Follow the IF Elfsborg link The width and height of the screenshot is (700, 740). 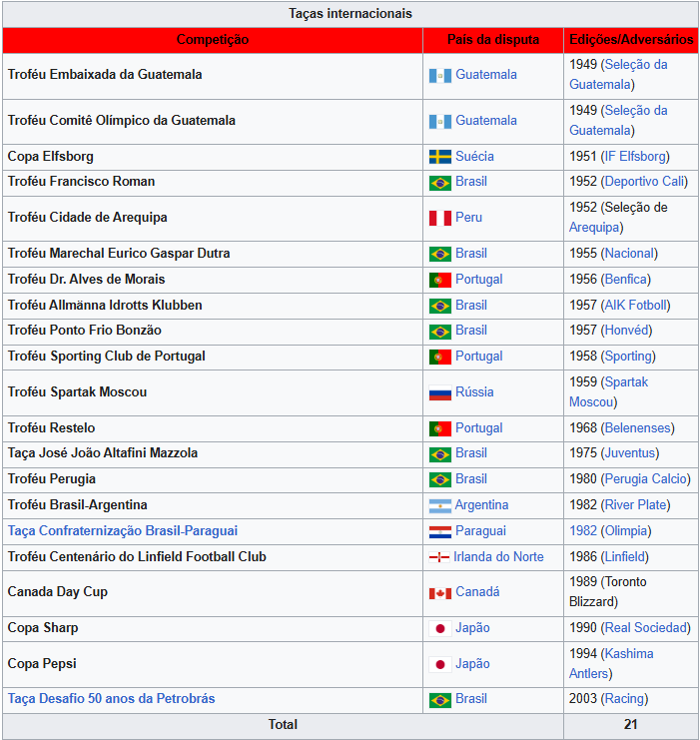click(x=635, y=156)
